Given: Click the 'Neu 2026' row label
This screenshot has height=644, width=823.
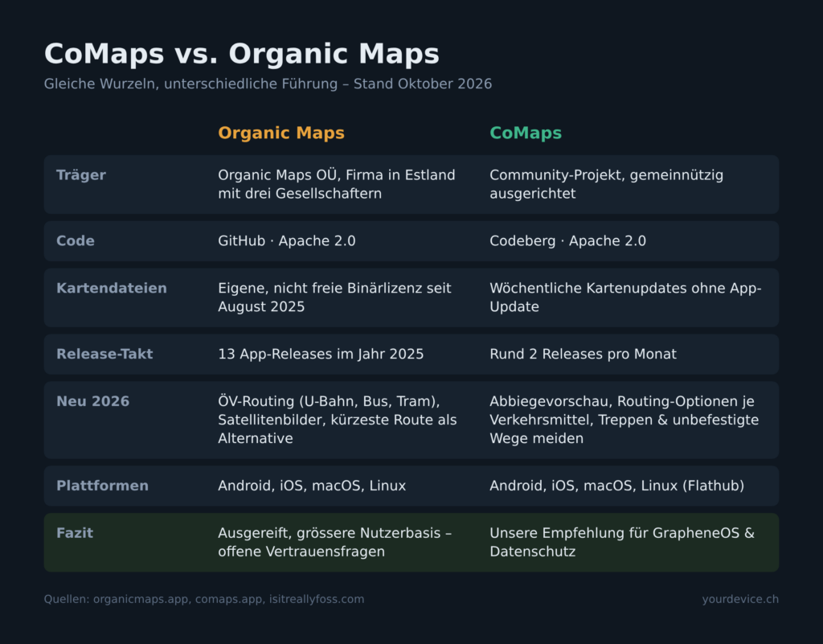Looking at the screenshot, I should (x=93, y=401).
